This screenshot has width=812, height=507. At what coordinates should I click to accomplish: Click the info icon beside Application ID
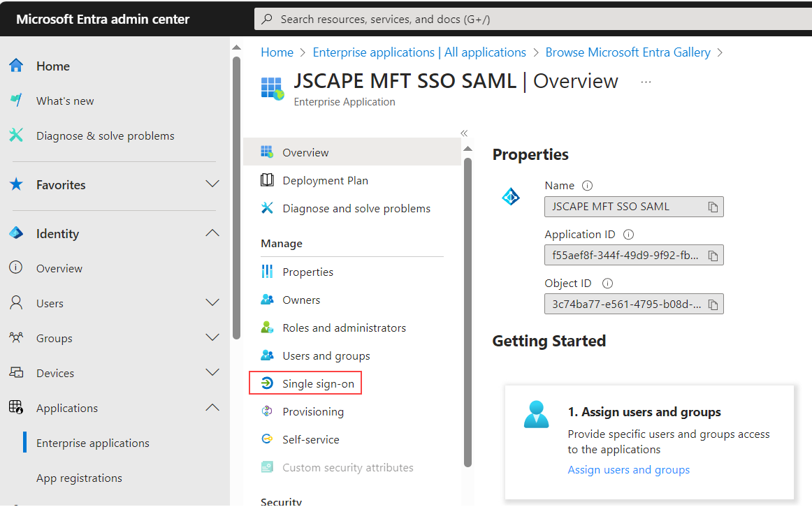tap(630, 234)
